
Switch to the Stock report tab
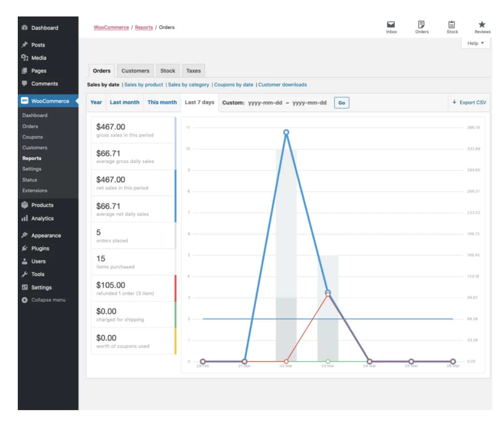pyautogui.click(x=168, y=71)
